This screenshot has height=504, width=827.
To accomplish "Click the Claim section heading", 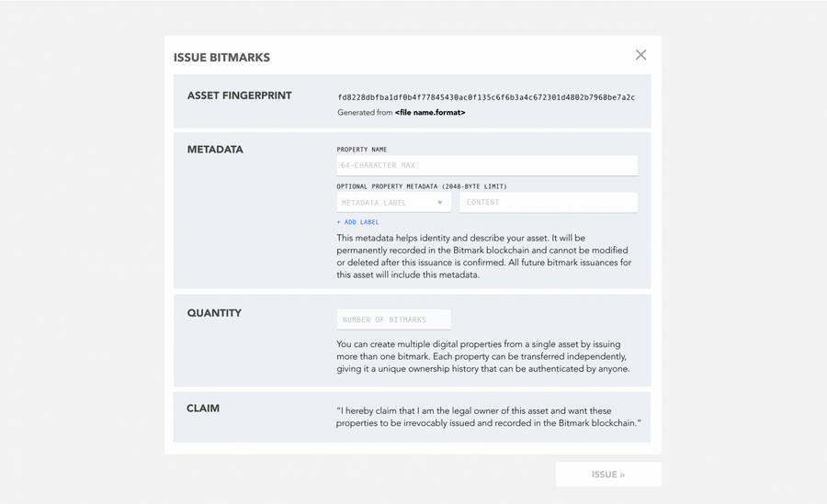I will [x=203, y=409].
